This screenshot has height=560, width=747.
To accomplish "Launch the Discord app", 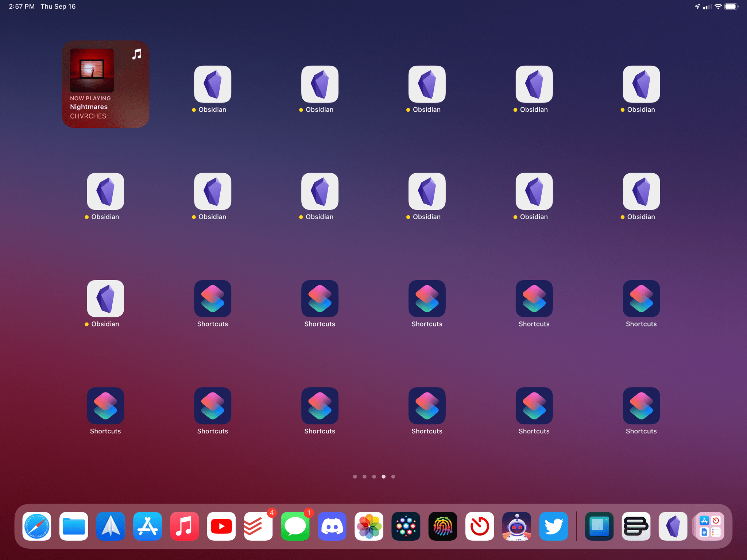I will (332, 526).
